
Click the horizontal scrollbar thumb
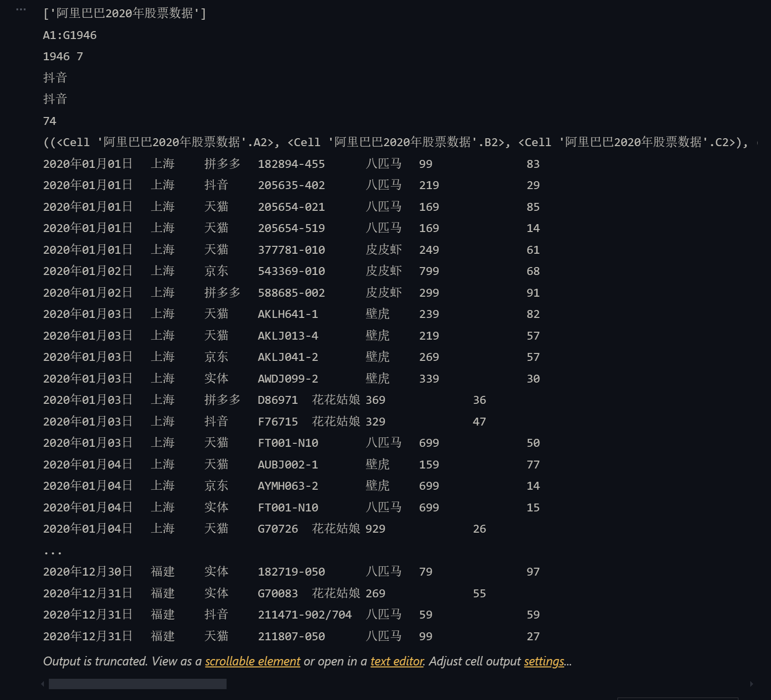137,684
